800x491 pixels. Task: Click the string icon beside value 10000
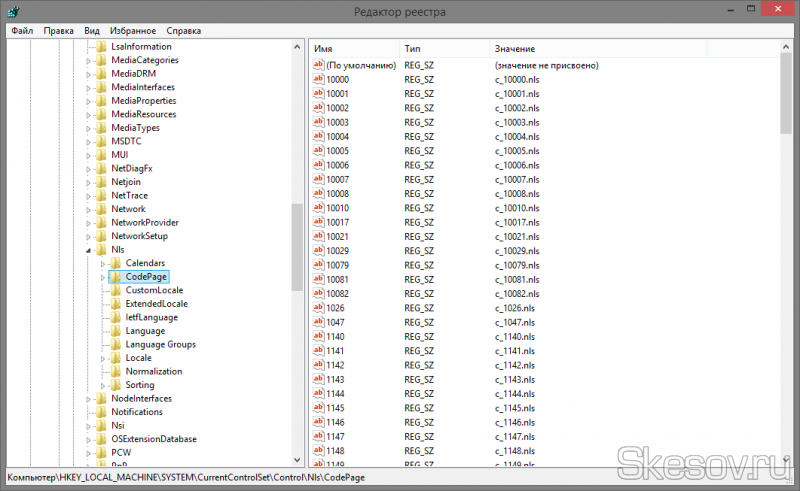tap(319, 79)
